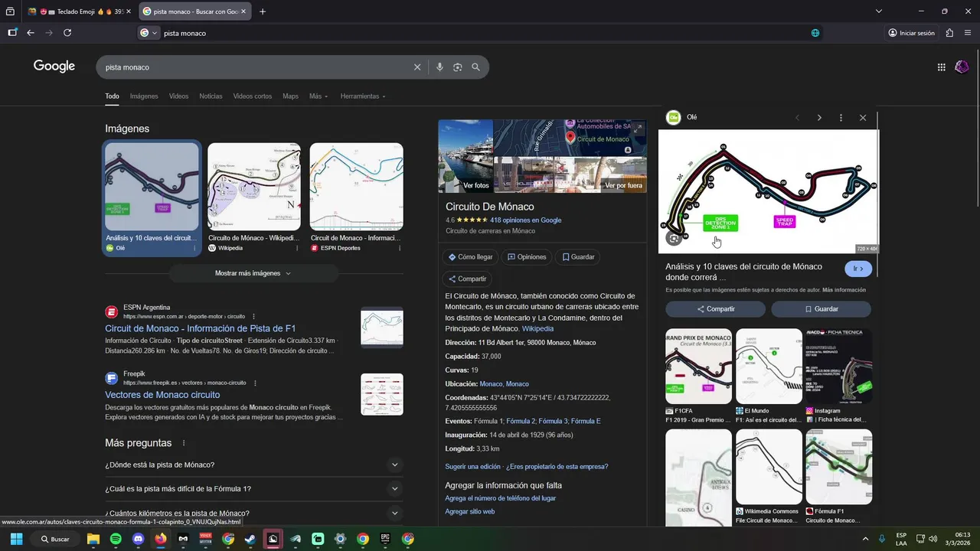Screen dimensions: 980x551
Task: Switch to the Noticias search tab
Action: coord(211,96)
